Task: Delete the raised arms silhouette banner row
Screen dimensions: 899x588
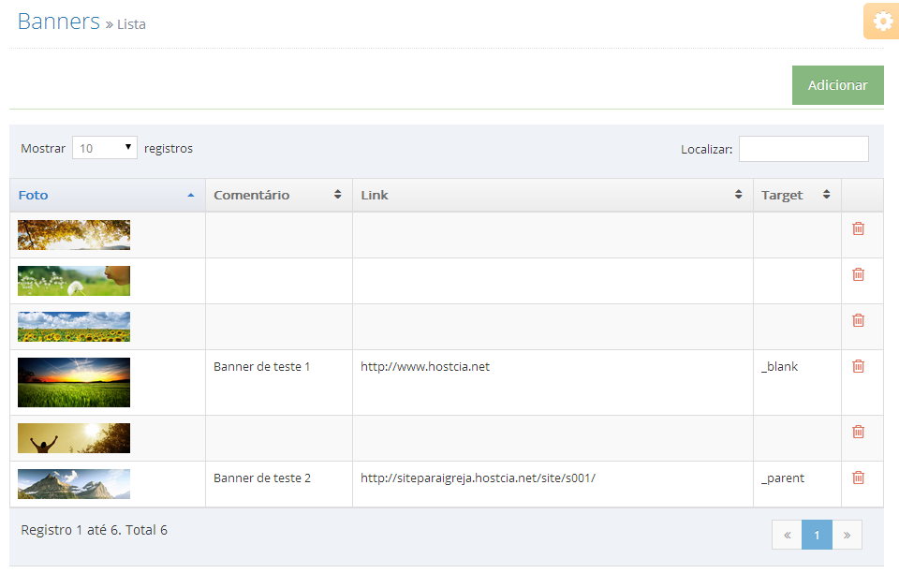Action: coord(859,432)
